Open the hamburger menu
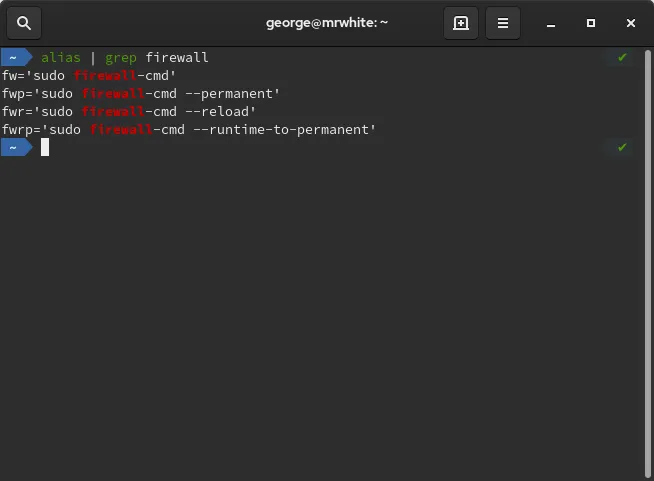654x481 pixels. click(503, 23)
